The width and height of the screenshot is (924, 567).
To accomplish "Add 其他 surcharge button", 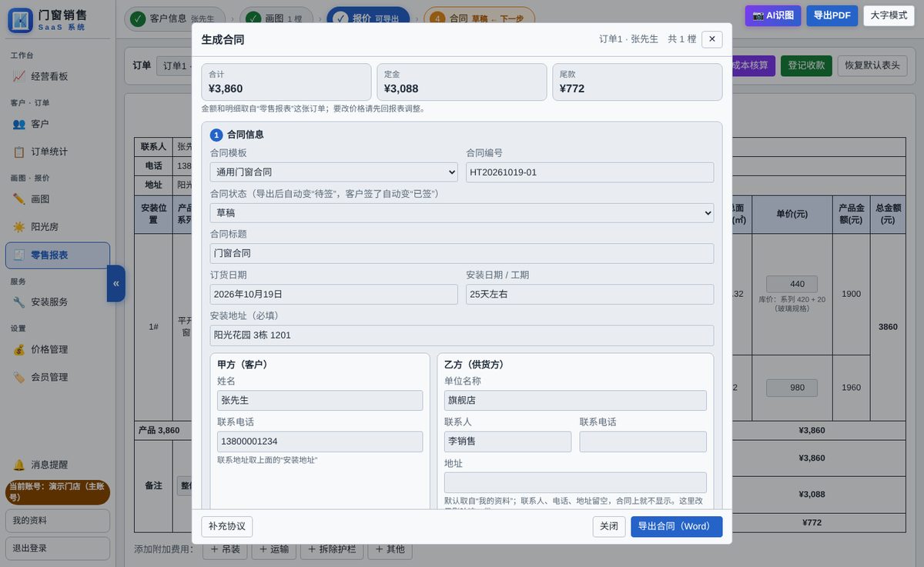I will [x=390, y=549].
